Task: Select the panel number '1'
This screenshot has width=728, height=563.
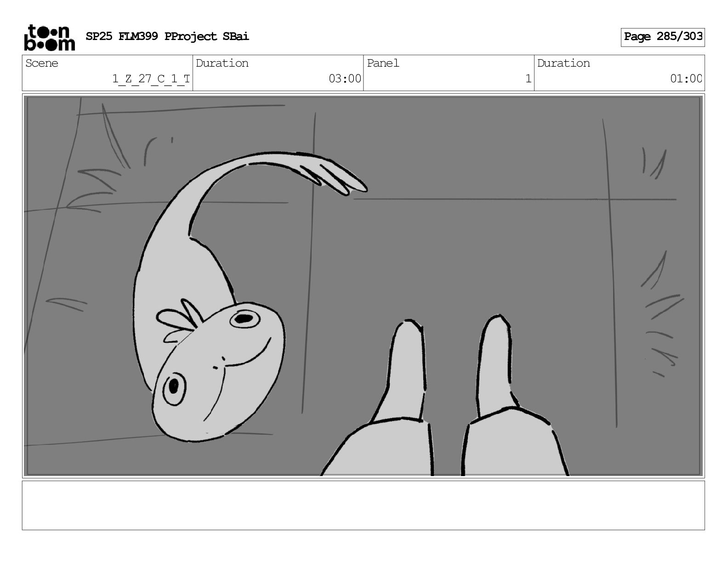Action: (529, 79)
